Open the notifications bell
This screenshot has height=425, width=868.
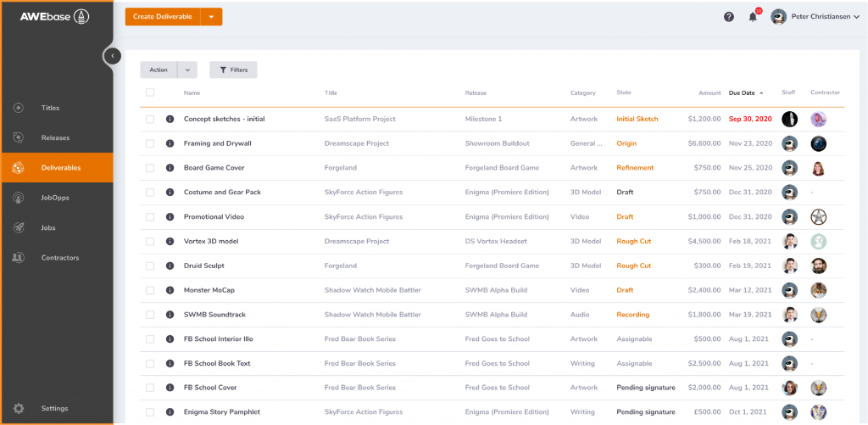(753, 17)
